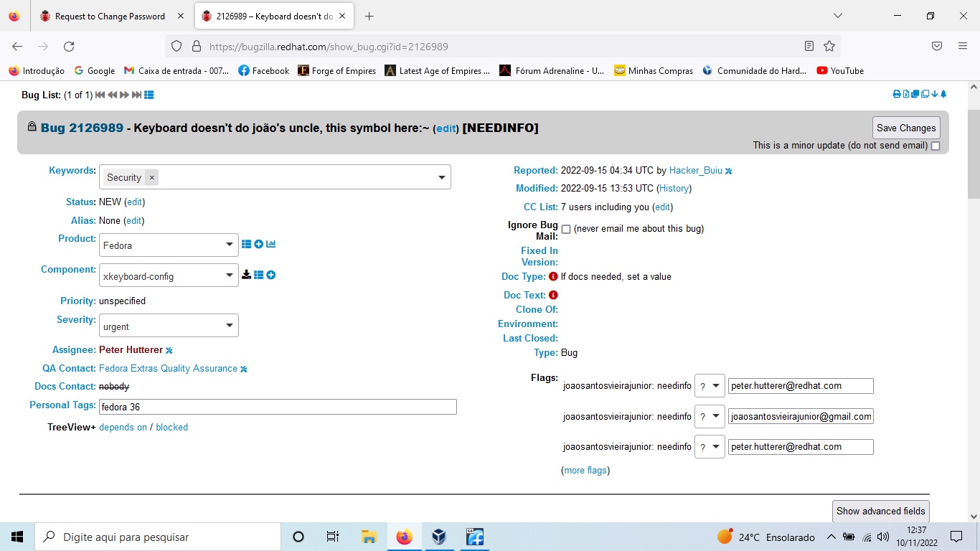Bookmark this page with star icon
Screen dimensions: 980x551
(829, 46)
